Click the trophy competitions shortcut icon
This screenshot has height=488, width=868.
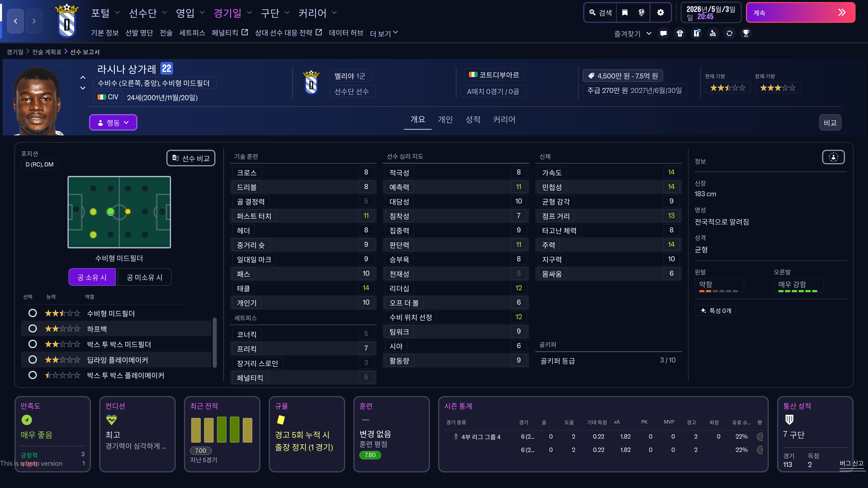coord(746,33)
